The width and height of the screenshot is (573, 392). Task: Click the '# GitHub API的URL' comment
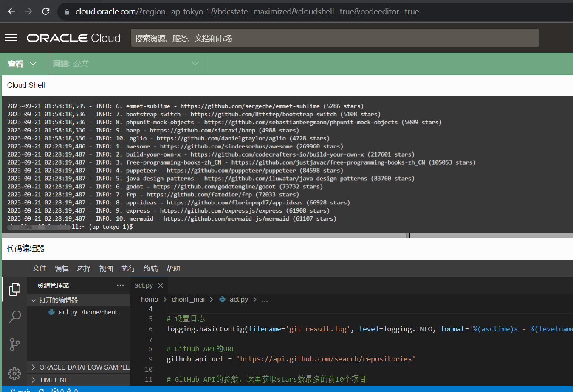[x=201, y=349]
